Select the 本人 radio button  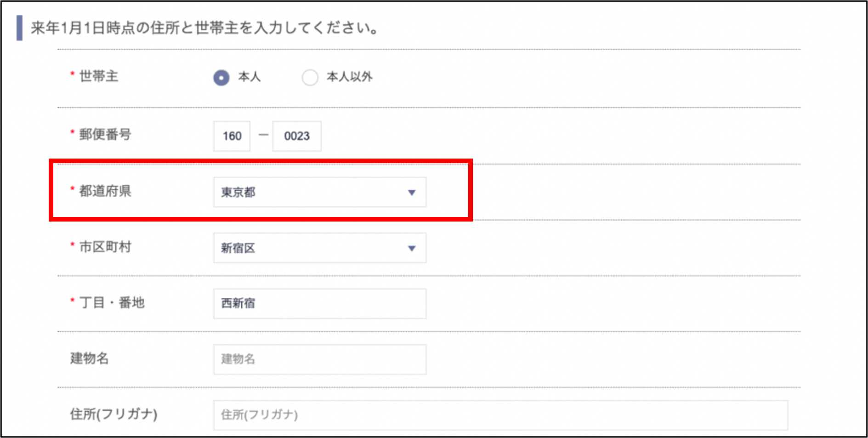pyautogui.click(x=221, y=78)
